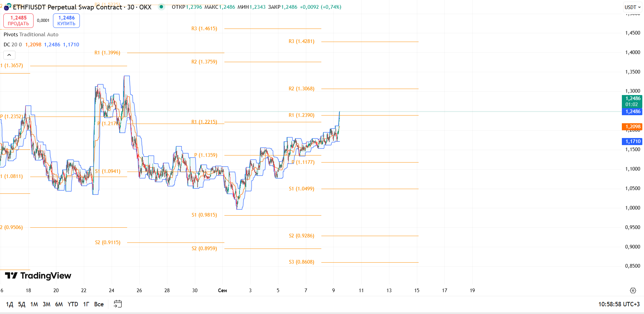
Task: Open the ETHFIUSDT Perpetual Swap symbol title
Action: pyautogui.click(x=82, y=7)
